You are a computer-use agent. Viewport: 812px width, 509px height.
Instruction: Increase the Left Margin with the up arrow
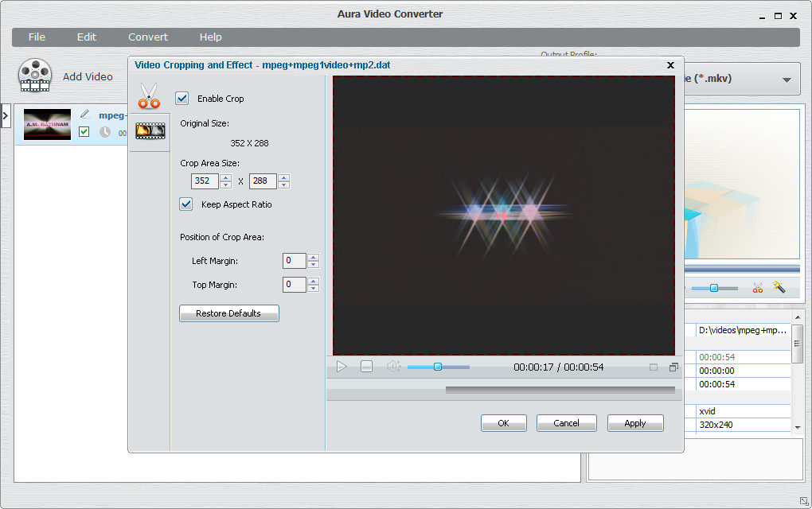[314, 257]
